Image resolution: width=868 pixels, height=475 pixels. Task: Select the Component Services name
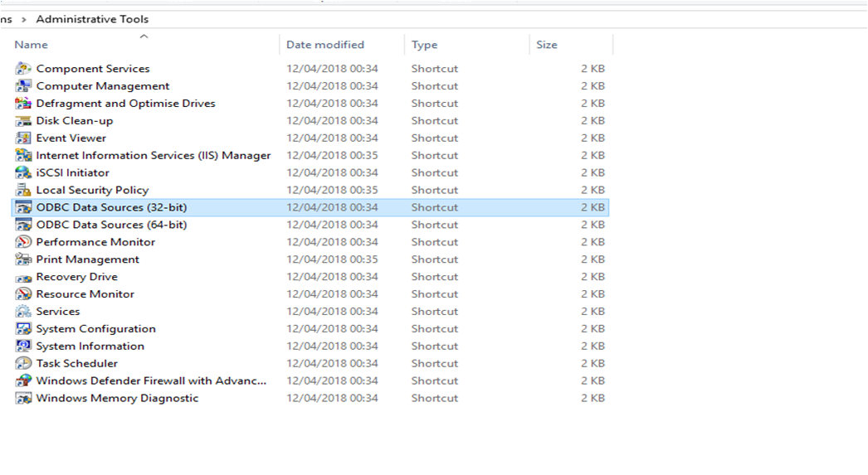click(x=93, y=69)
